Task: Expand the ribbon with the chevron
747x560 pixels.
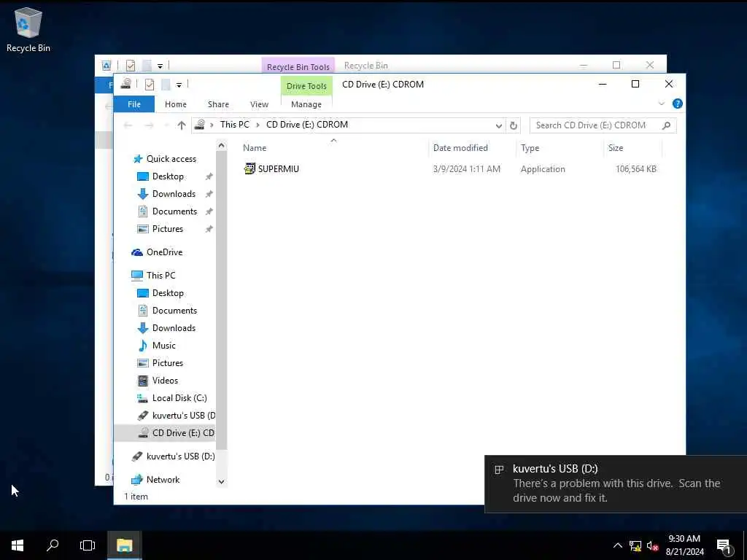Action: pos(661,104)
